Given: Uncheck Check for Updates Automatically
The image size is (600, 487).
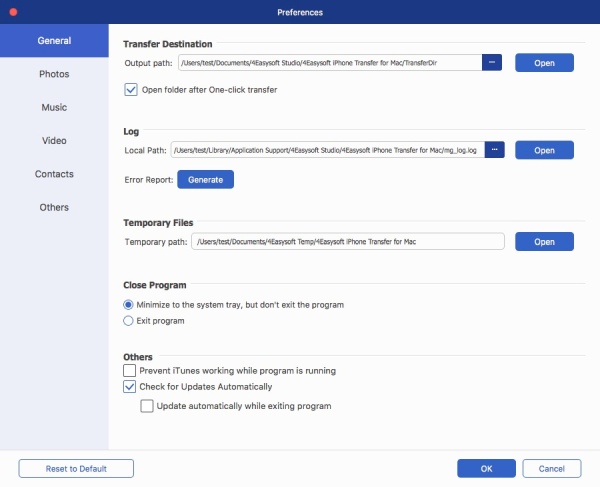Looking at the screenshot, I should (129, 386).
